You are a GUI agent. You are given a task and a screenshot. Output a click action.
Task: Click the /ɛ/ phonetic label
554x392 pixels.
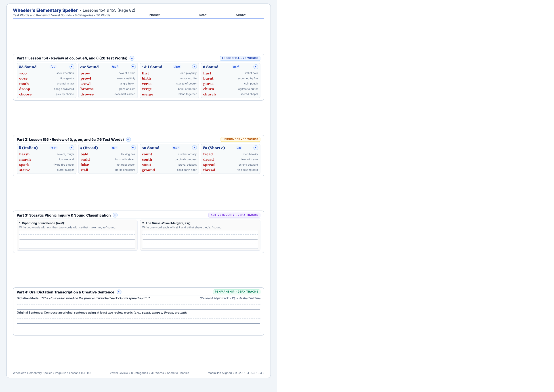click(239, 148)
